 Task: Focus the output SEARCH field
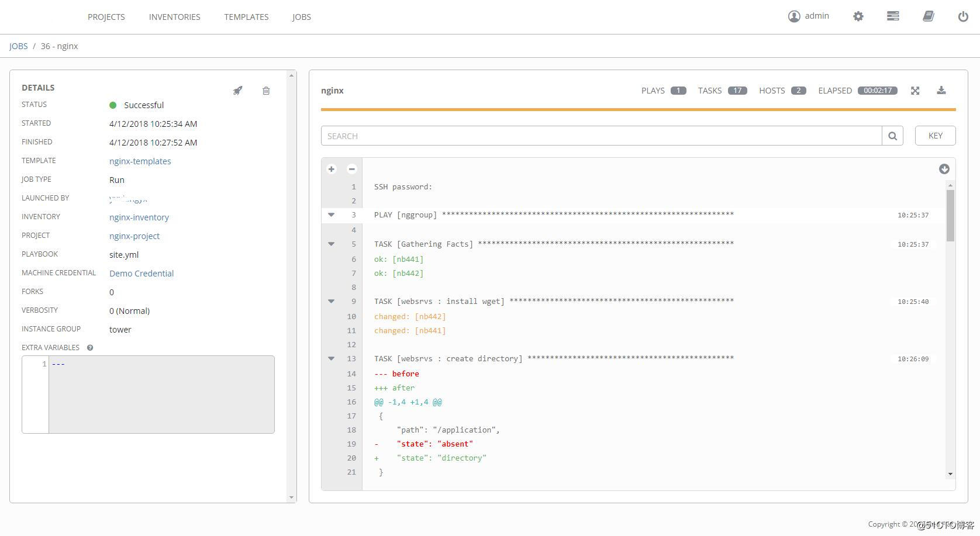[601, 136]
